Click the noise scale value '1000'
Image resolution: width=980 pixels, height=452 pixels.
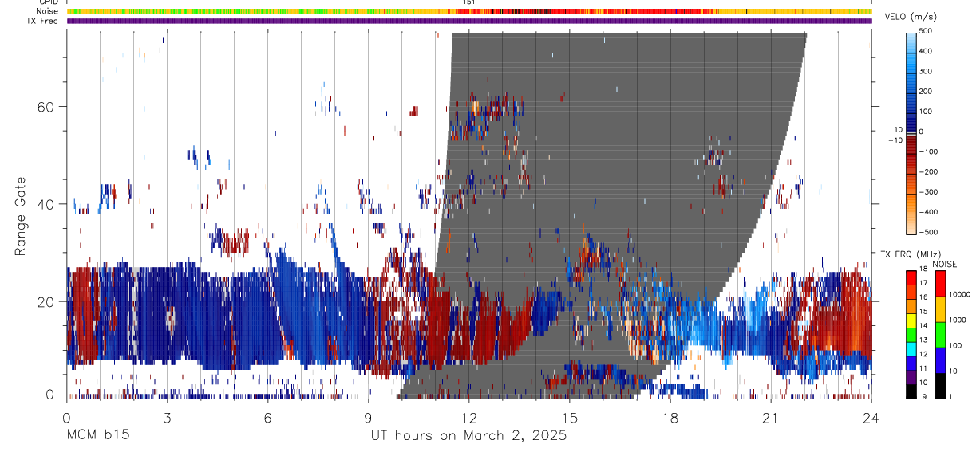[958, 320]
